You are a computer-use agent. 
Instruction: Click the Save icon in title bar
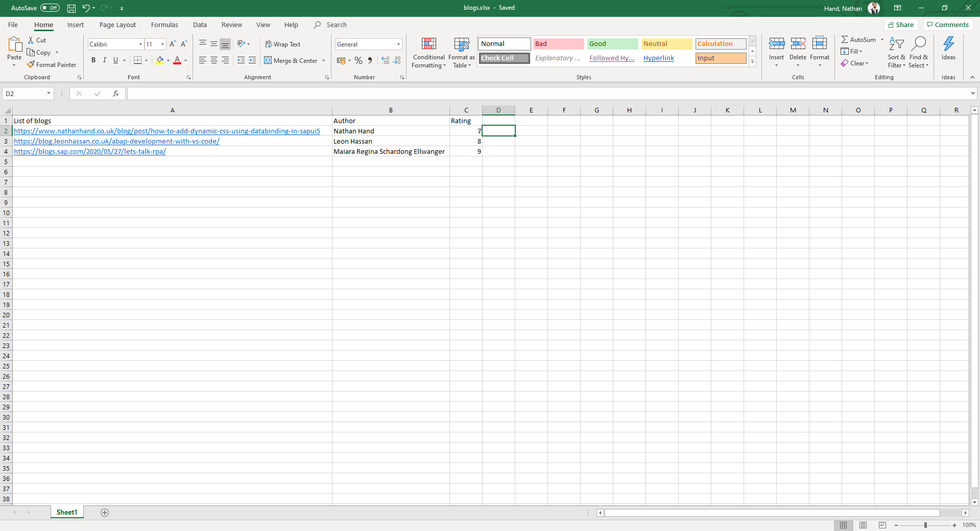(71, 8)
